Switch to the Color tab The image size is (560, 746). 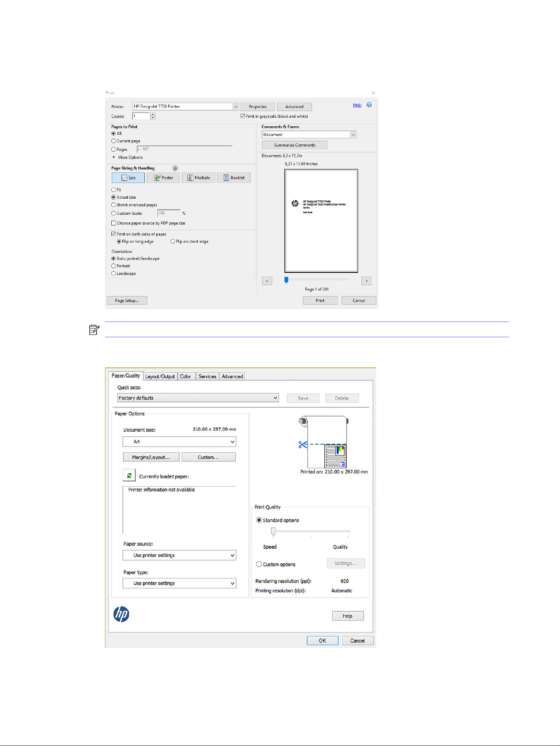point(185,376)
